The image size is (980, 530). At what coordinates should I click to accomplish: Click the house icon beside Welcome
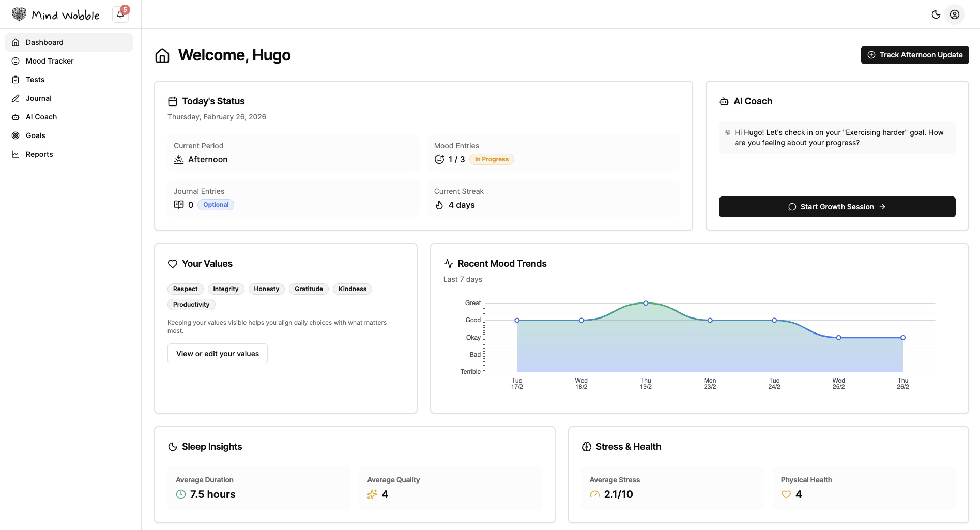point(162,55)
